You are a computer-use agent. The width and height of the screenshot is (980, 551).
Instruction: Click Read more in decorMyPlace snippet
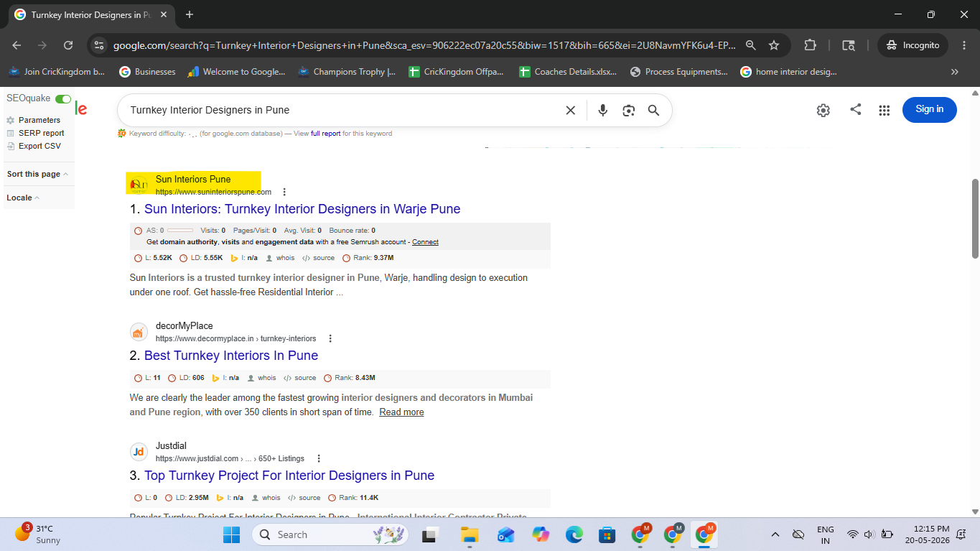(x=401, y=412)
